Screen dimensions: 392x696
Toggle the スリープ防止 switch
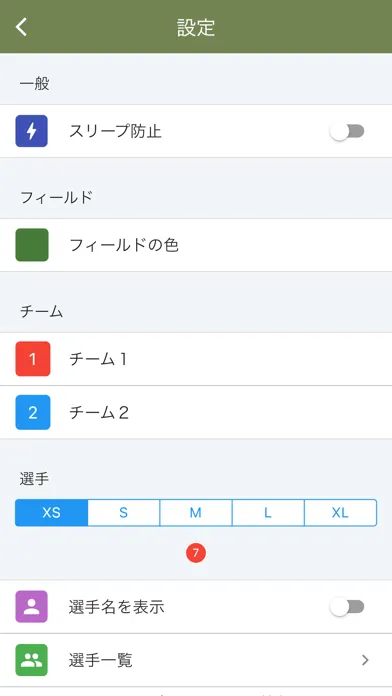pyautogui.click(x=347, y=131)
